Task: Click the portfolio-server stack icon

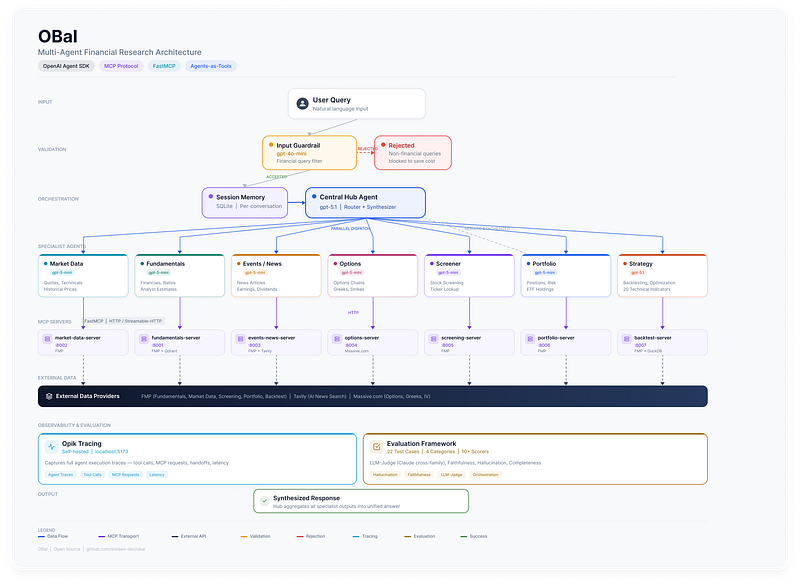Action: click(530, 339)
